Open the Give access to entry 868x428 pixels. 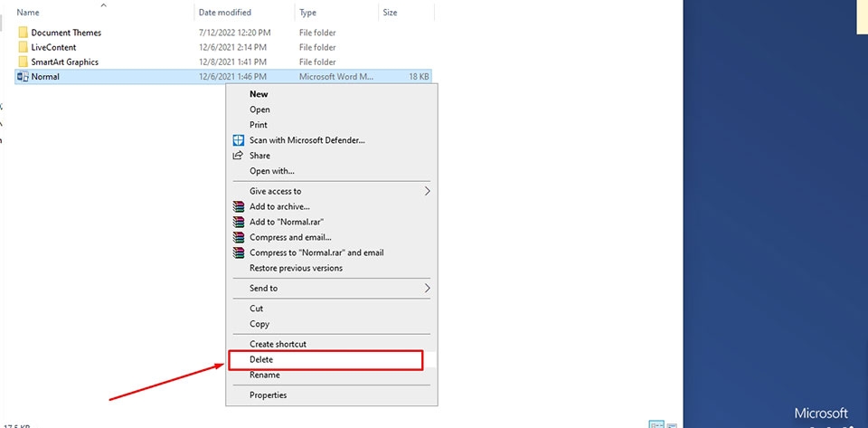(275, 191)
